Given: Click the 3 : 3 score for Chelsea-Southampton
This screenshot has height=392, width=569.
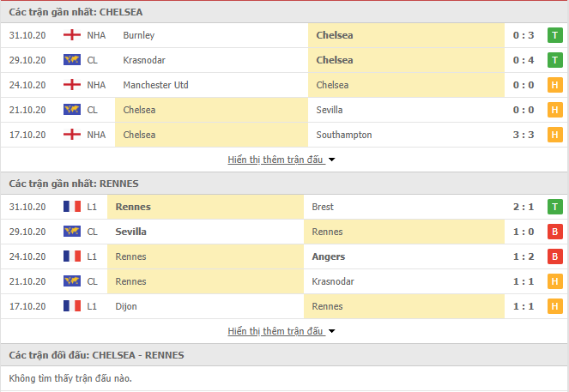Looking at the screenshot, I should click(524, 135).
